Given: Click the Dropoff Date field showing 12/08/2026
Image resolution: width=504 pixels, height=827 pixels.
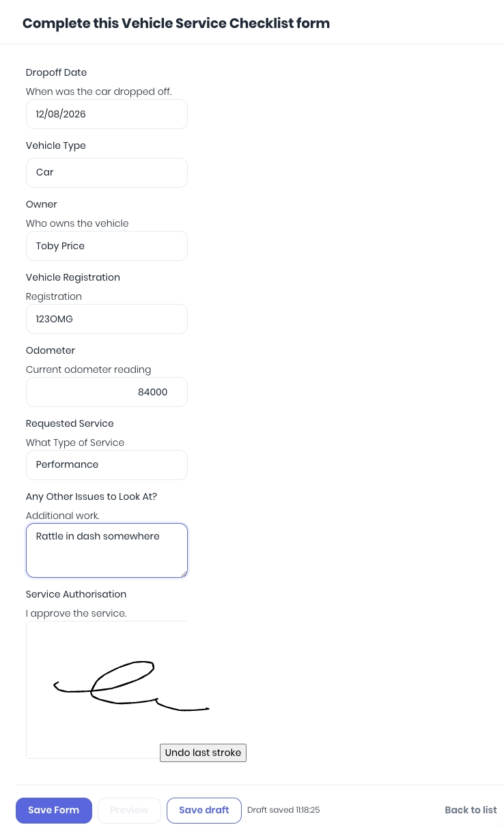Looking at the screenshot, I should click(107, 114).
